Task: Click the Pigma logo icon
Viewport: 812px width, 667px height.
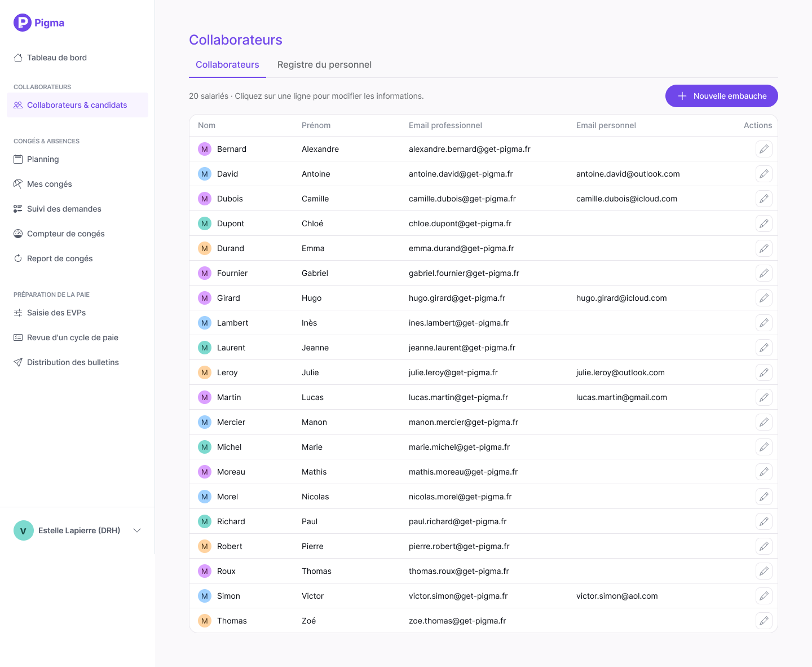Action: click(23, 23)
